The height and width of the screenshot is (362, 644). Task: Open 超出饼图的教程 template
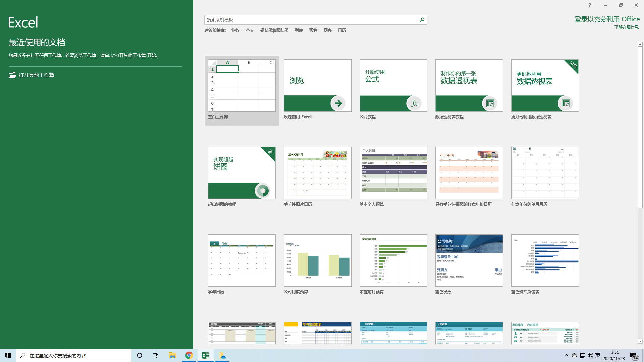click(242, 177)
